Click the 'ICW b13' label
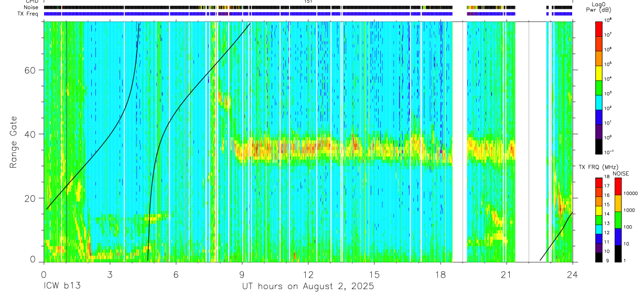The image size is (644, 297). [62, 287]
